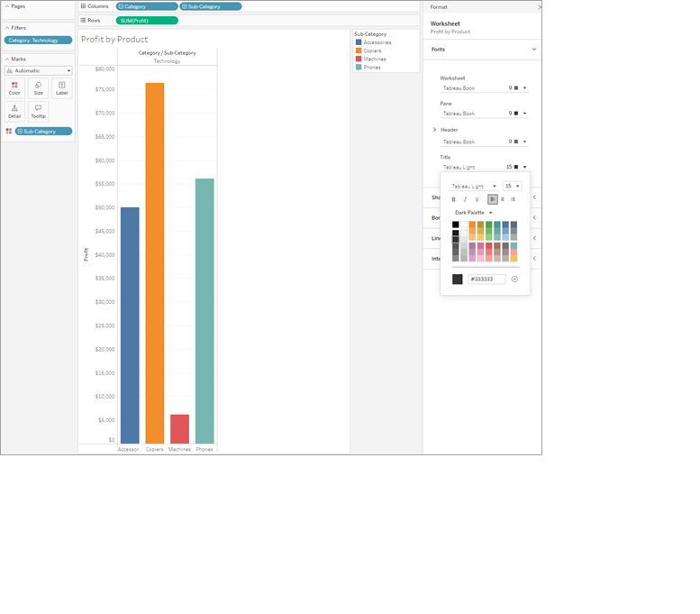This screenshot has width=700, height=614.
Task: Pick the white swatch in palette
Action: coord(464,225)
